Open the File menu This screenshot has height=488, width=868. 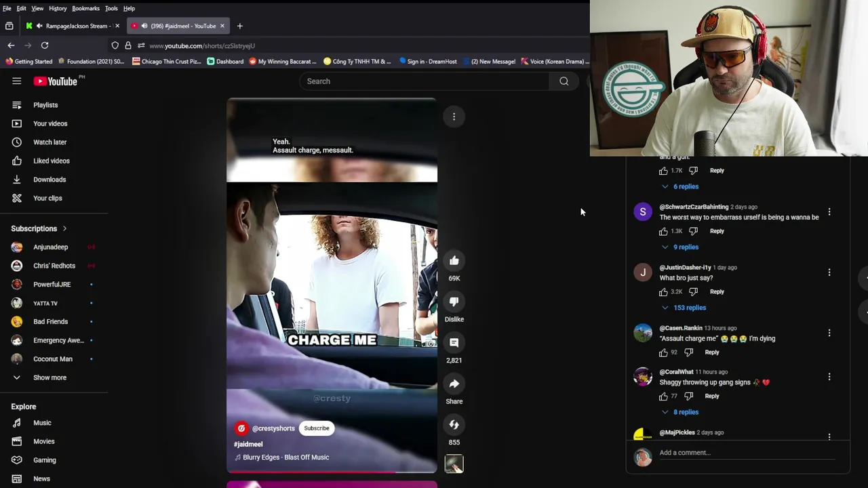point(7,8)
